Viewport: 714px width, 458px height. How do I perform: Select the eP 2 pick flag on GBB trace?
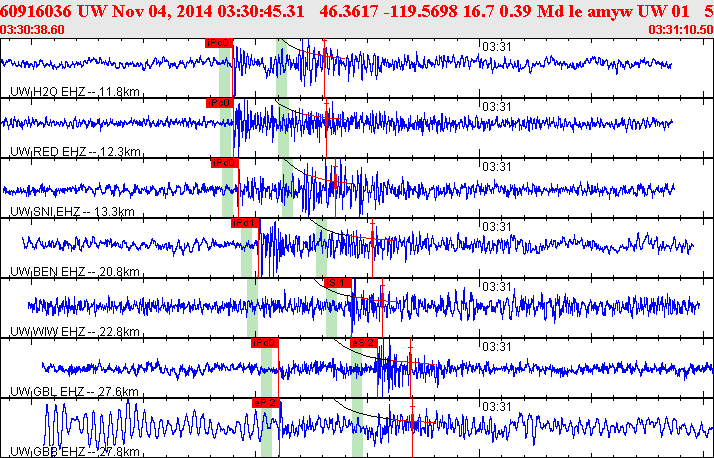(x=266, y=403)
